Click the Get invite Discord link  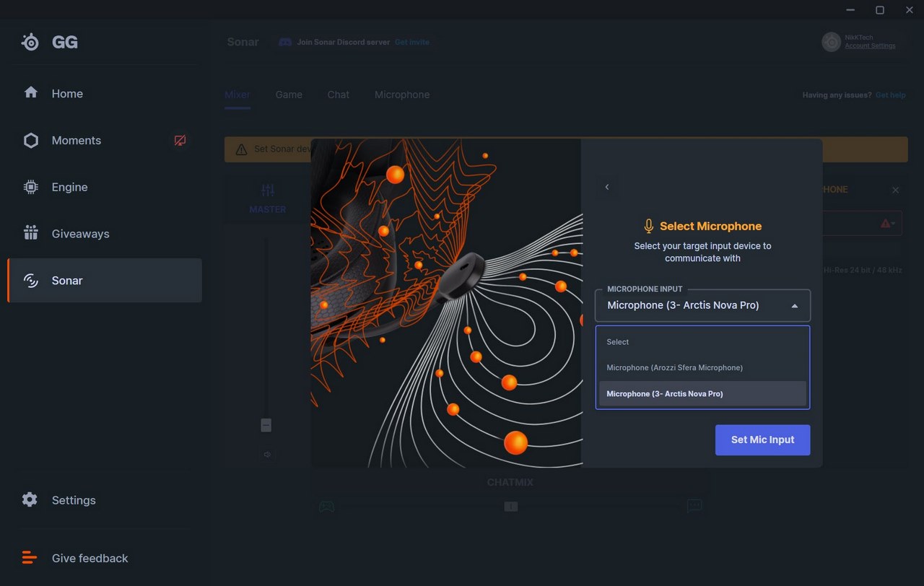coord(411,42)
